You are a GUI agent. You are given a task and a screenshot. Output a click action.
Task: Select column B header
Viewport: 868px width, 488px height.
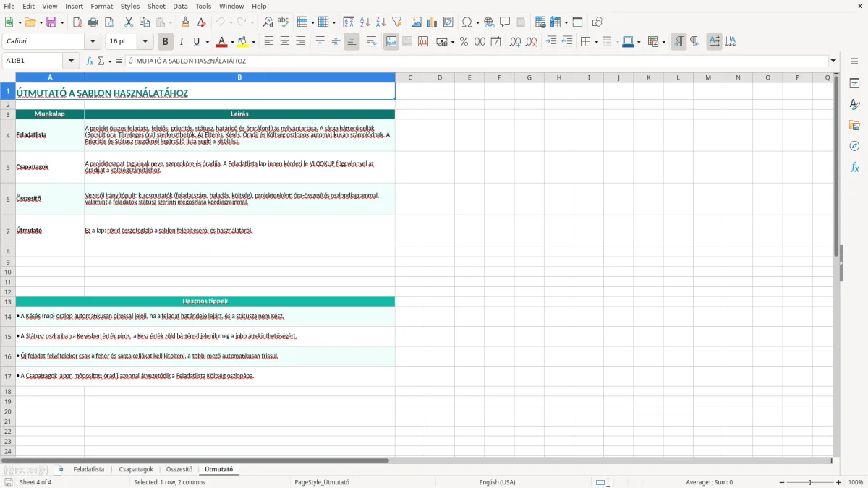tap(239, 77)
